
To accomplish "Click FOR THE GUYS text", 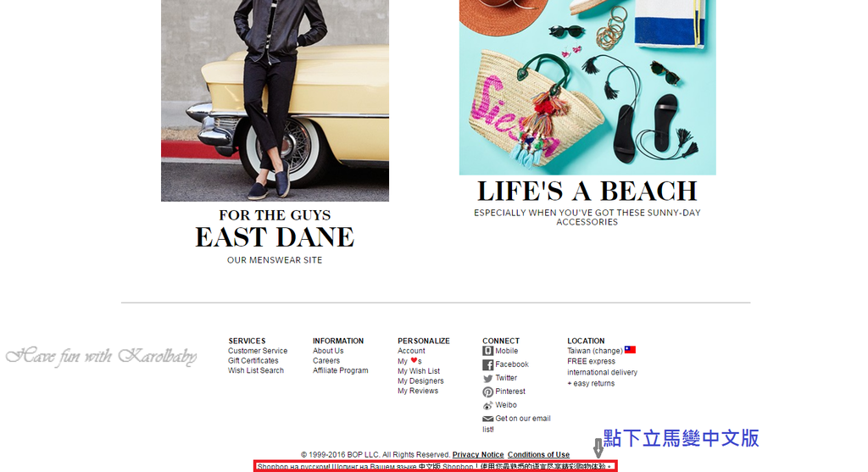I will point(275,215).
